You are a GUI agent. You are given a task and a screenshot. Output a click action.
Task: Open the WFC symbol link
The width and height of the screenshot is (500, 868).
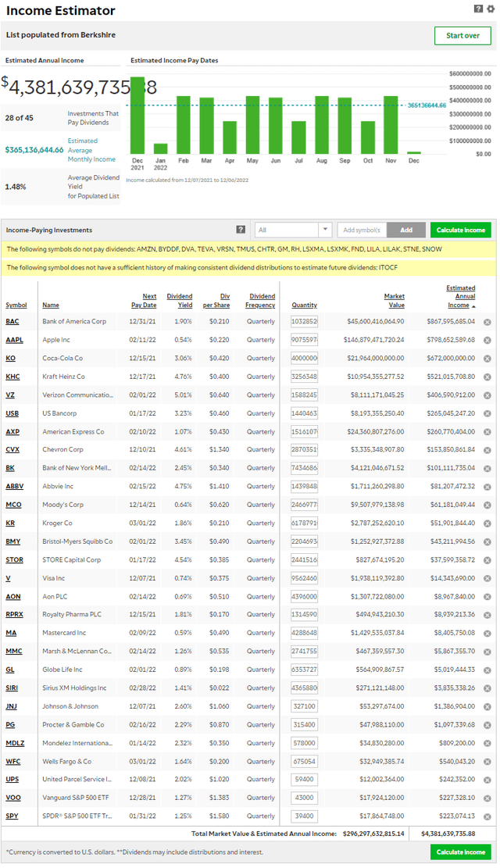click(x=12, y=762)
